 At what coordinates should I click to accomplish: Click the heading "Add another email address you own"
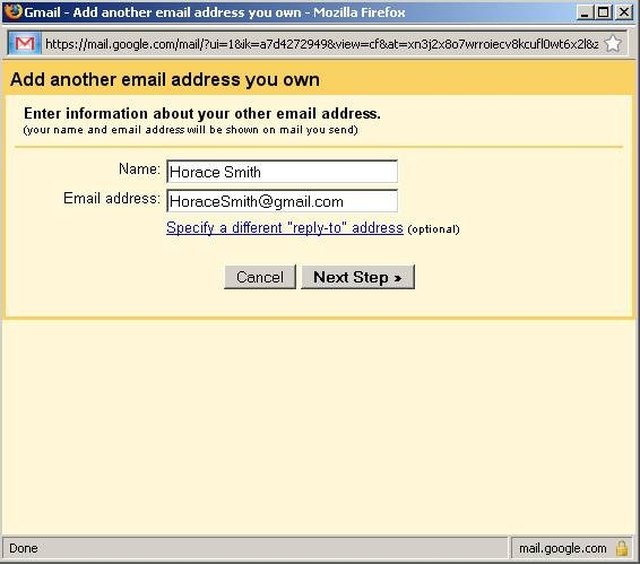pos(165,79)
